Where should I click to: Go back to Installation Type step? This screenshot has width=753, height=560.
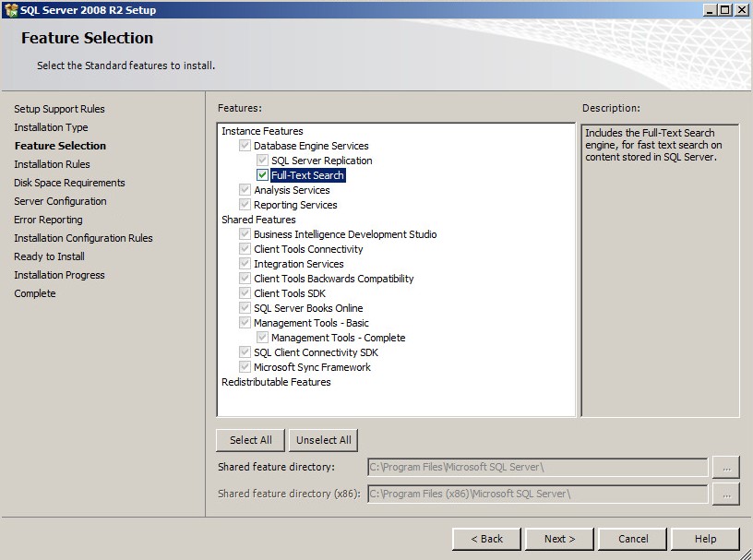(51, 127)
